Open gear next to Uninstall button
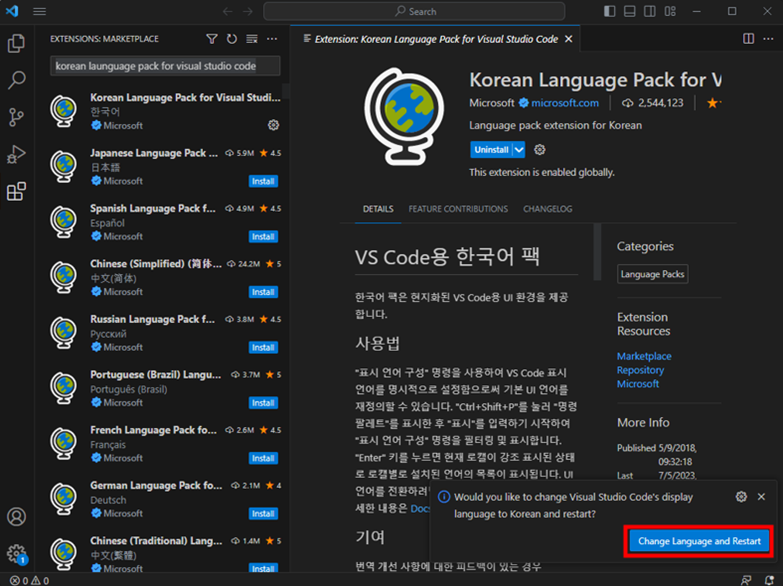Screen dimensions: 783x586 pyautogui.click(x=539, y=149)
